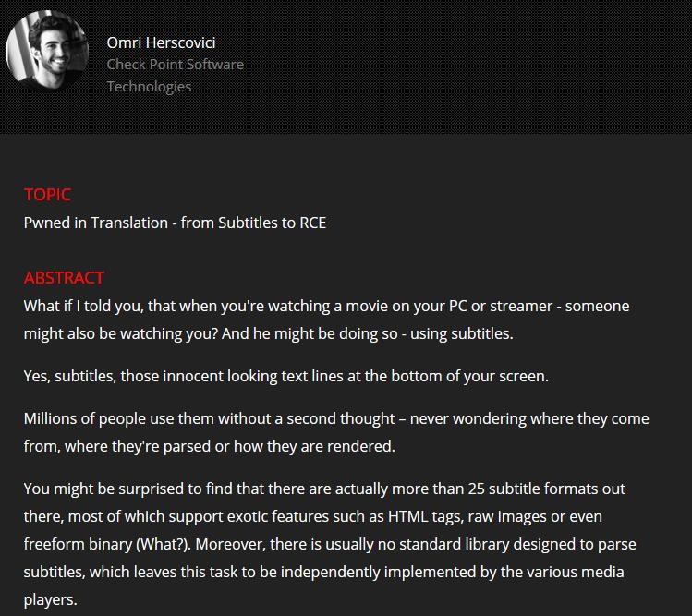Image resolution: width=692 pixels, height=616 pixels.
Task: Click Omri Herscovici's circular profile photo
Action: 47,51
